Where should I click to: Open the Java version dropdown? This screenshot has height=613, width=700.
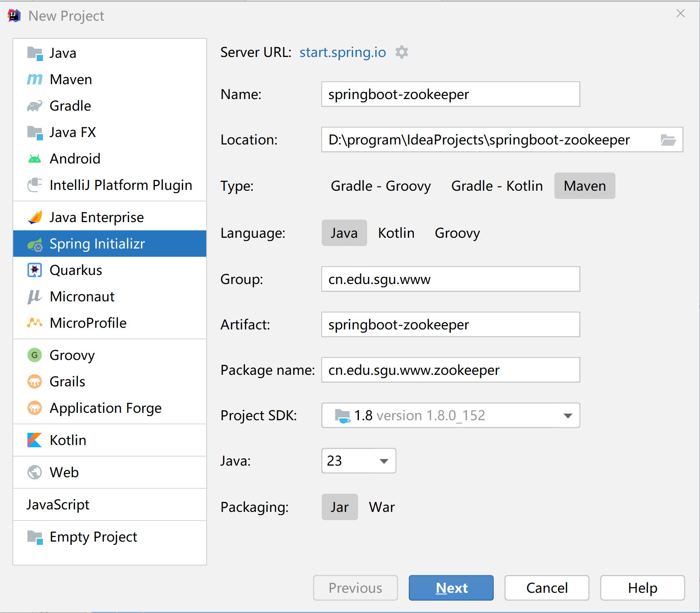click(358, 461)
